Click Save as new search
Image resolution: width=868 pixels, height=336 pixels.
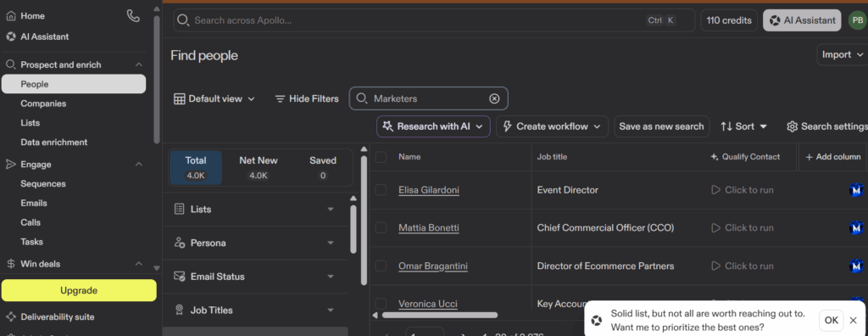[x=661, y=126]
